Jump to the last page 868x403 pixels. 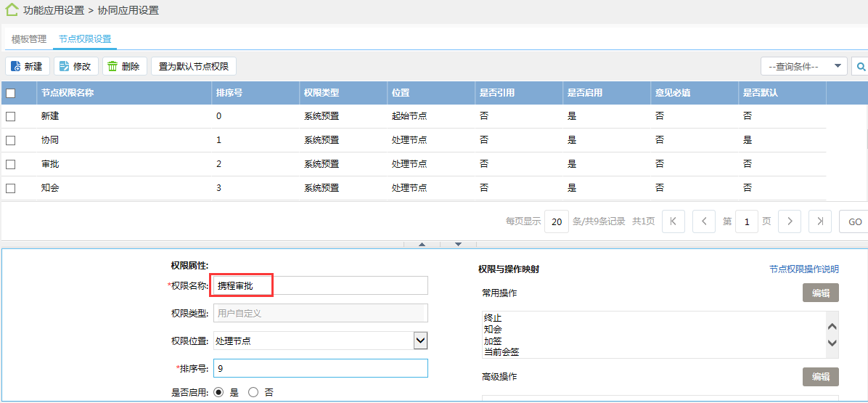(x=819, y=221)
